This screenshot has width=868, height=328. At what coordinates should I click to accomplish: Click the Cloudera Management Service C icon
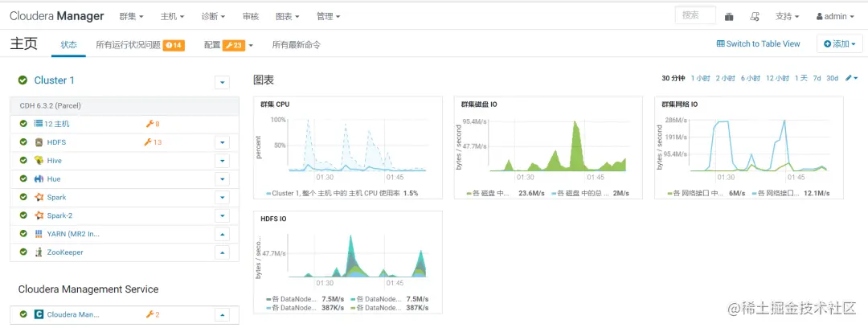[x=39, y=314]
